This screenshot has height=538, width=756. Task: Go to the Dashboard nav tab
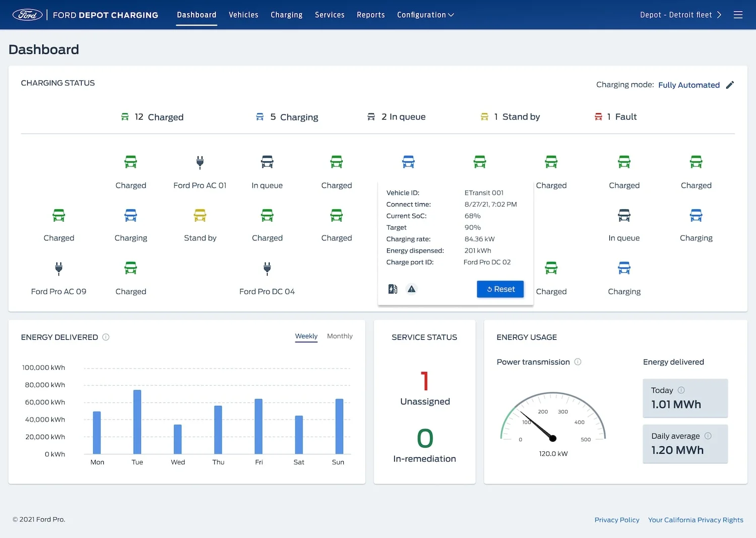click(197, 15)
